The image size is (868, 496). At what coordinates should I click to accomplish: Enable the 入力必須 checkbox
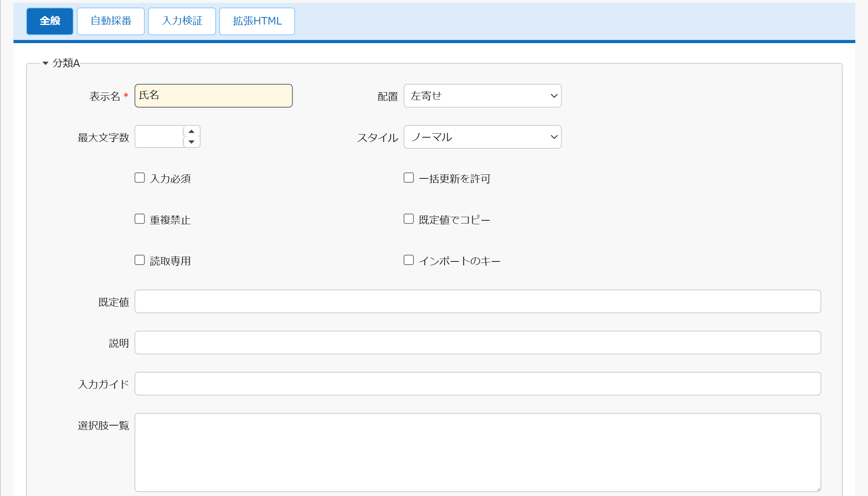point(140,178)
